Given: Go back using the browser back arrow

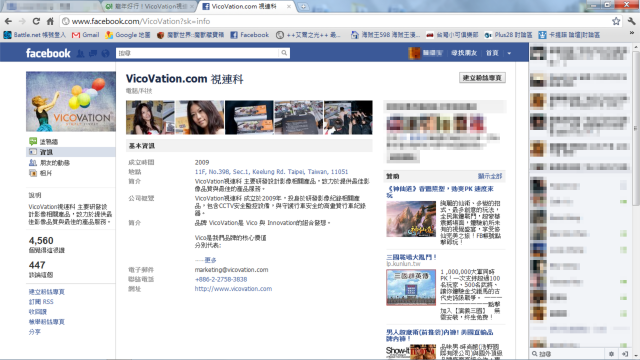Looking at the screenshot, I should click(x=9, y=21).
